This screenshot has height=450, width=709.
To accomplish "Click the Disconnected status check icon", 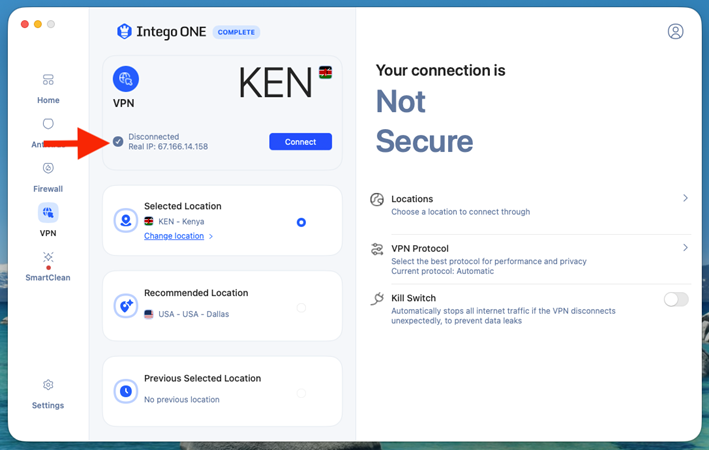I will [118, 142].
